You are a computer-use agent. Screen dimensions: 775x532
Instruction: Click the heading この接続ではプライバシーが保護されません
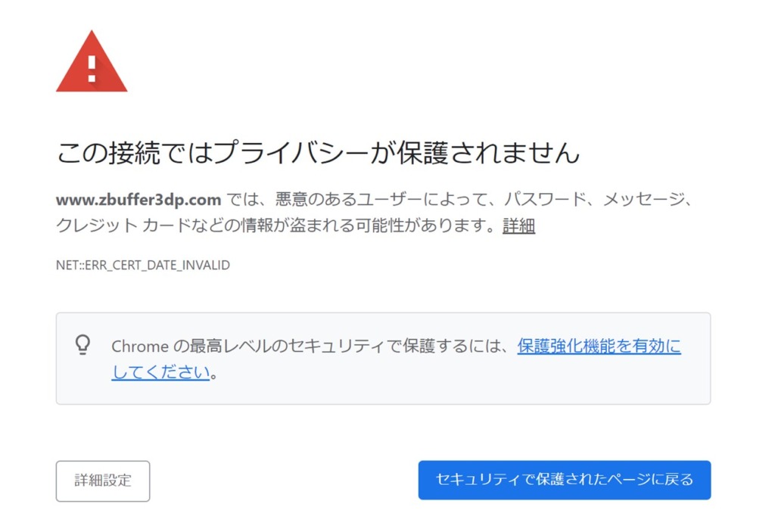point(318,152)
